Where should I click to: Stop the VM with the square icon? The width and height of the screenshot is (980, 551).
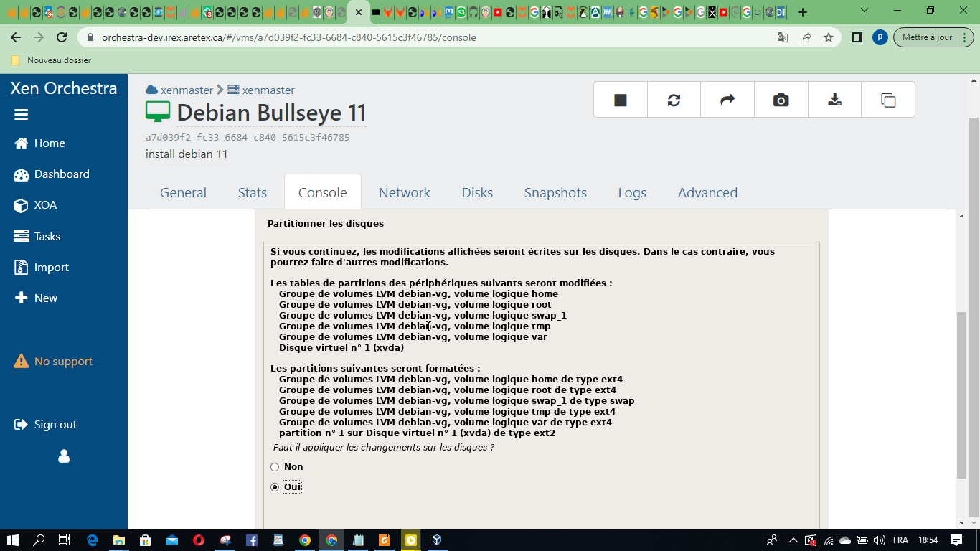pos(621,100)
